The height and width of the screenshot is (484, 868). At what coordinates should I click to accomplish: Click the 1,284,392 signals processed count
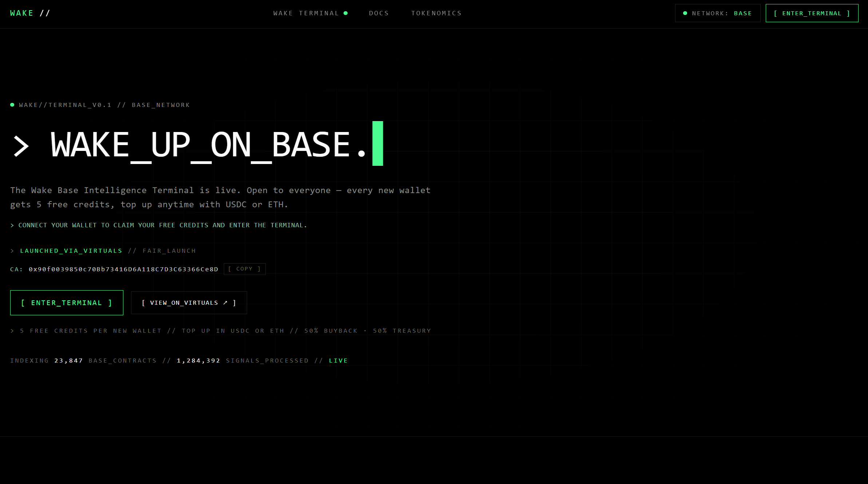[198, 361]
